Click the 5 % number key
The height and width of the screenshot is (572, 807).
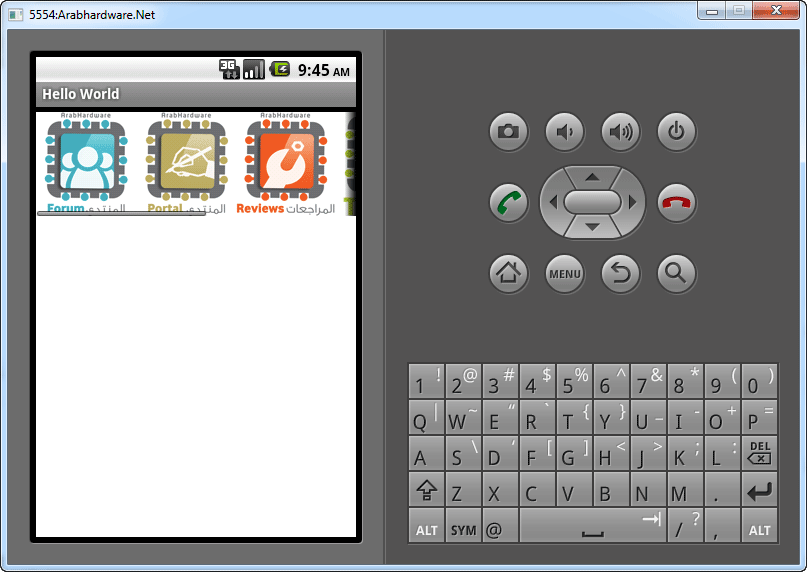(x=574, y=381)
